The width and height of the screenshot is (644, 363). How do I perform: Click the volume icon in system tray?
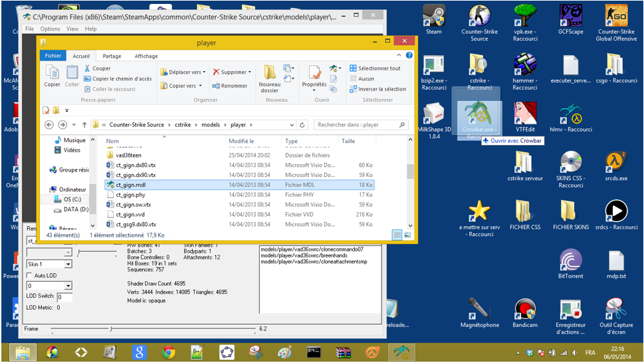pos(574,353)
